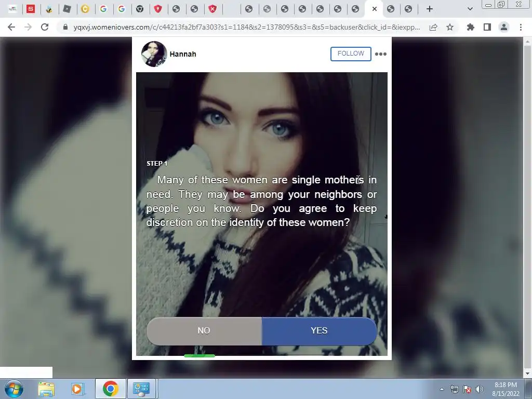Open the Chrome three-dot menu
The width and height of the screenshot is (532, 399).
(521, 27)
